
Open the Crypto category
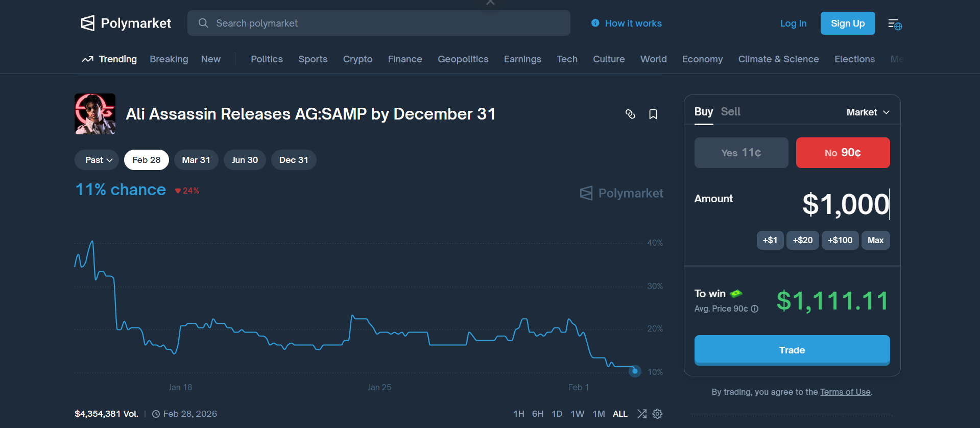357,59
